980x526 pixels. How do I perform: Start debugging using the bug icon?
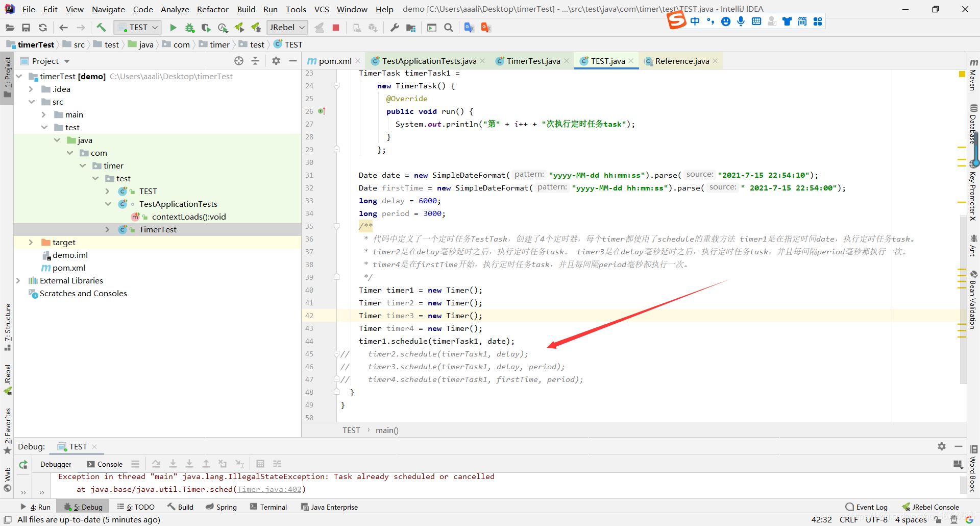tap(190, 28)
